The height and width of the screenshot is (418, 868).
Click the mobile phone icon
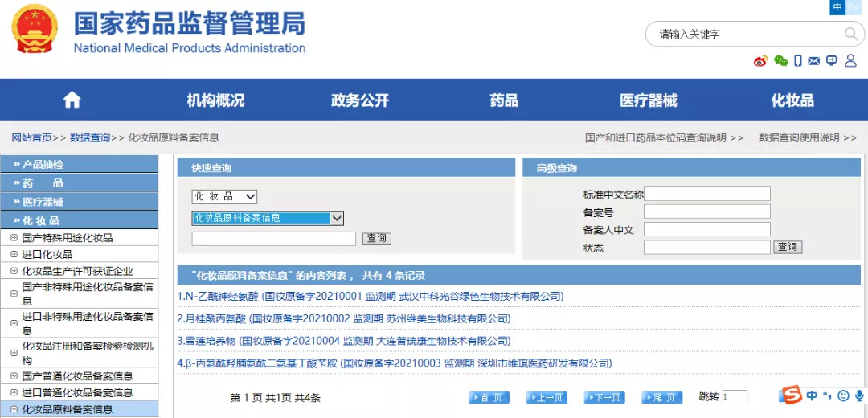(798, 61)
